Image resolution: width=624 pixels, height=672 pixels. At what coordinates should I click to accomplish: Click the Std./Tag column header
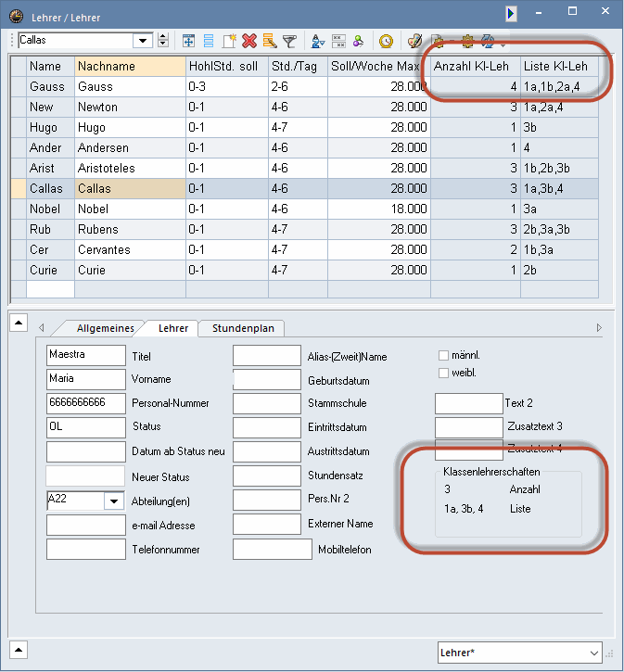[298, 67]
